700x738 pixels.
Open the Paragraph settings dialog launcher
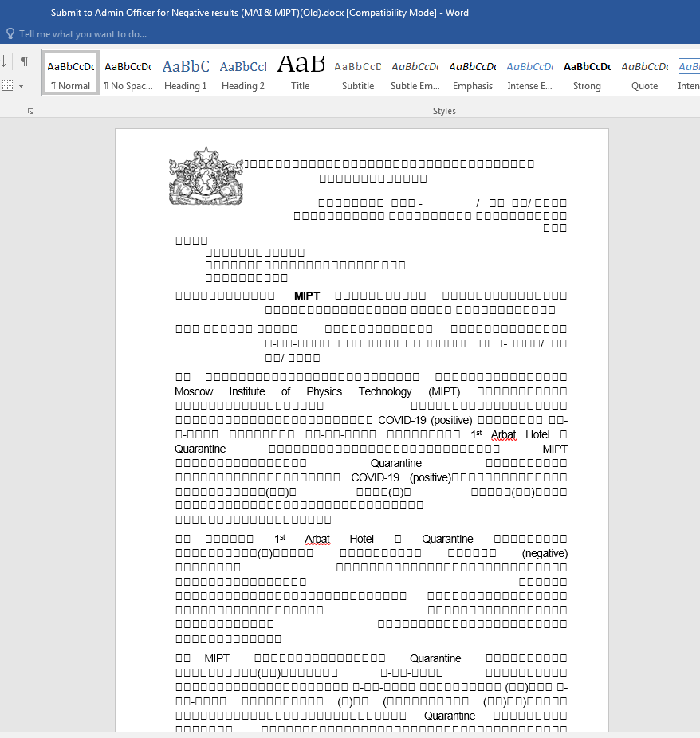point(30,111)
